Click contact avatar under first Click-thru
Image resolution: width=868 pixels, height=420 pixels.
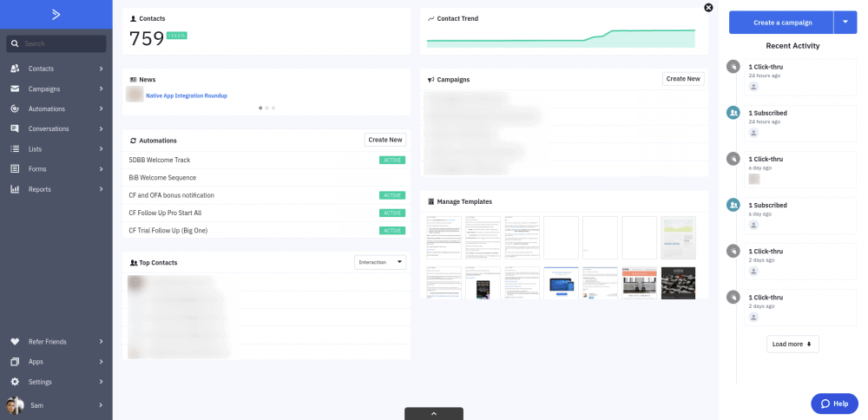753,87
